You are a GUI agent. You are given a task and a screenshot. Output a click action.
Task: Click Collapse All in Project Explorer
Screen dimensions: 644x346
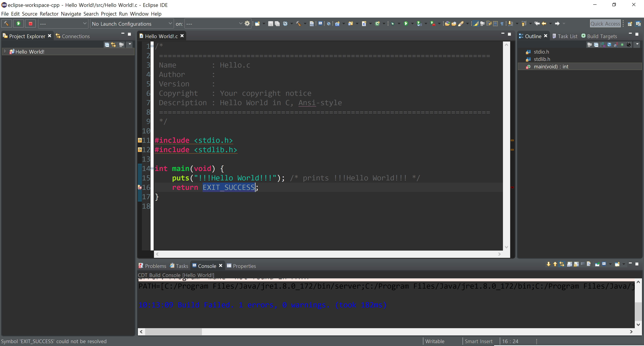107,45
